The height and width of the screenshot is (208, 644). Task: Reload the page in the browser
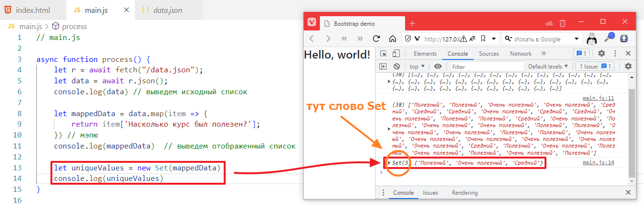[x=376, y=39]
